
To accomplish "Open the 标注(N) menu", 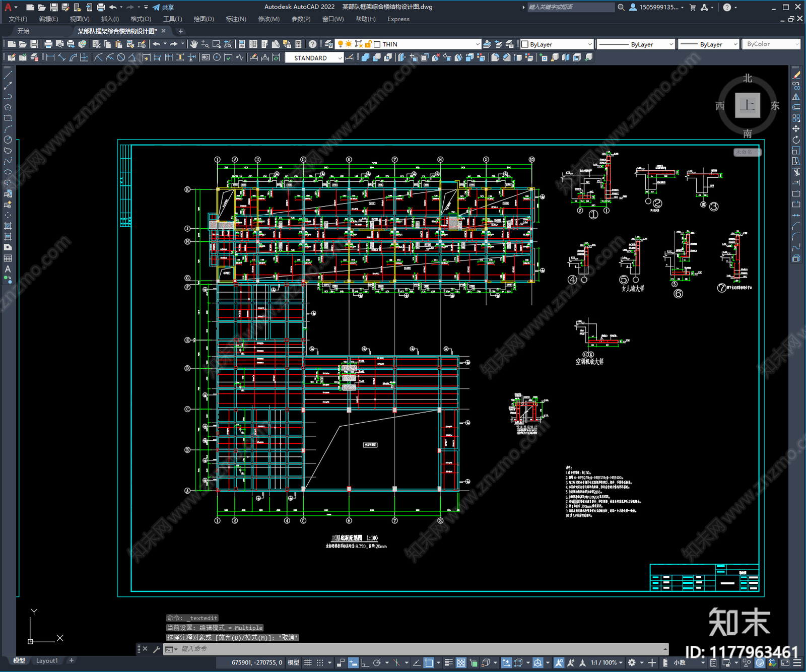I will click(x=236, y=19).
